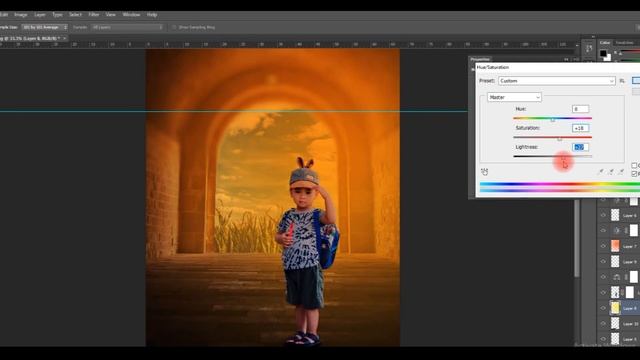Switch to the Swatches panel tab
Screen dimensions: 640x360
click(624, 42)
